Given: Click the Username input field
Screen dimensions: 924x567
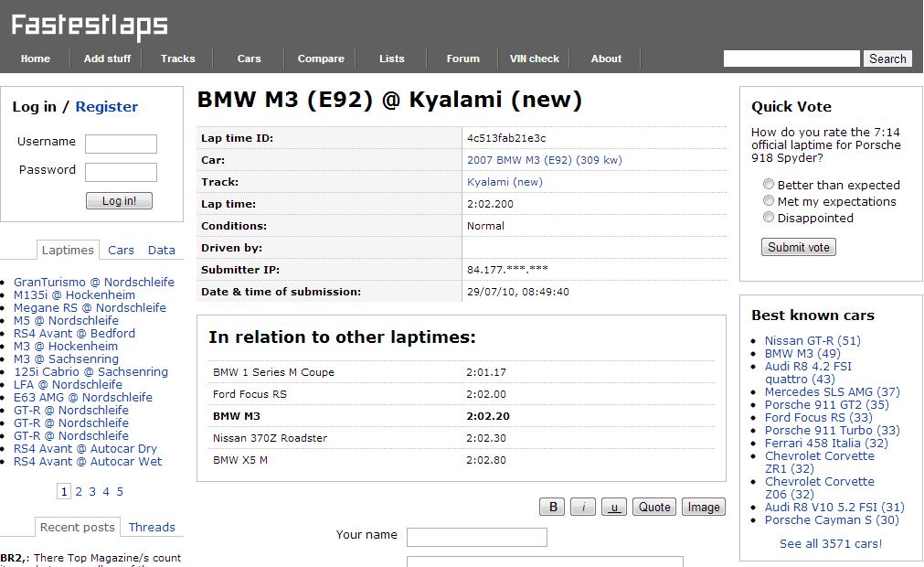Looking at the screenshot, I should (x=122, y=144).
